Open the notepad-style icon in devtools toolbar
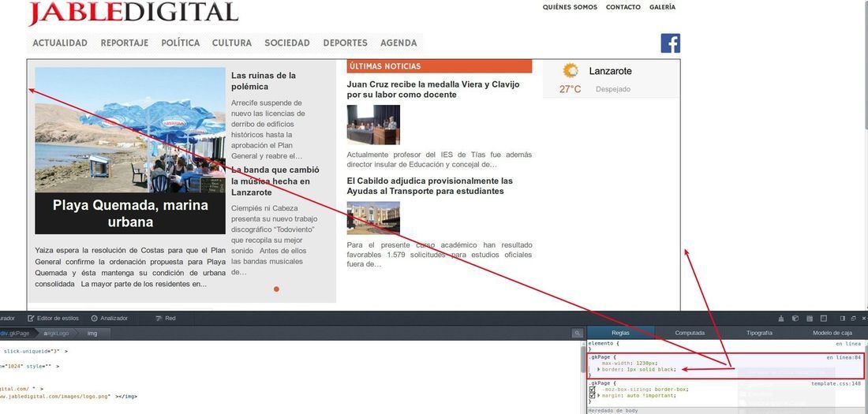The image size is (868, 414). (x=810, y=319)
